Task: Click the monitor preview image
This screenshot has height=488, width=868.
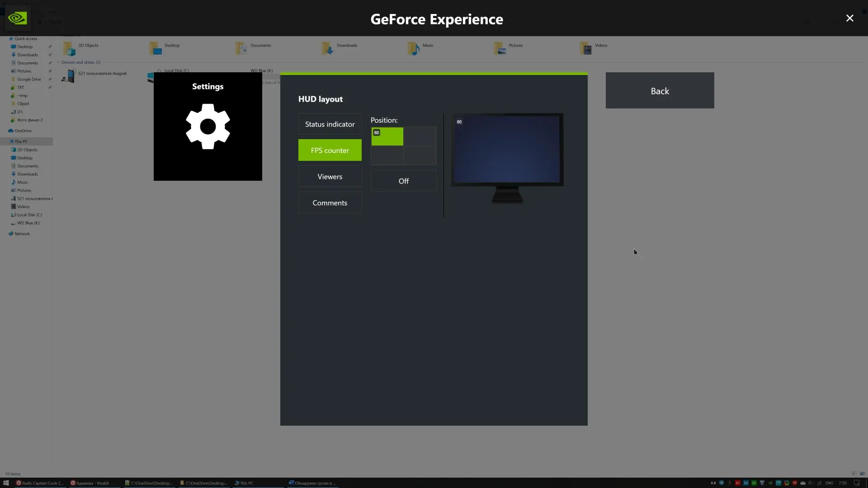Action: coord(507,158)
